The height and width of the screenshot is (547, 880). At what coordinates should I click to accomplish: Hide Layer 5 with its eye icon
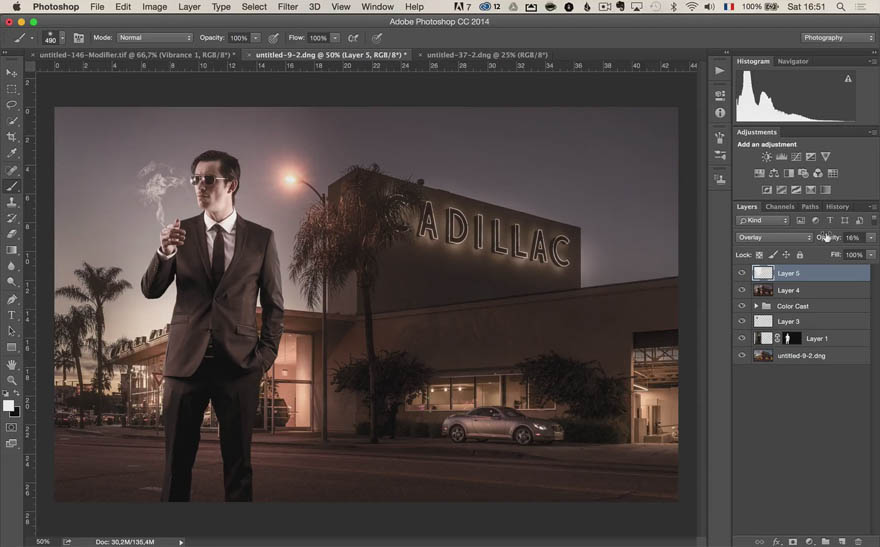(x=741, y=273)
